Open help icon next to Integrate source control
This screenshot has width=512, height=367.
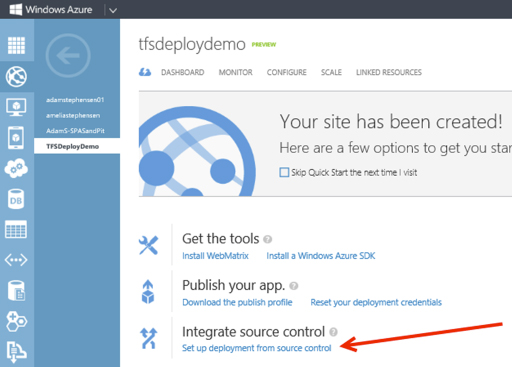333,332
